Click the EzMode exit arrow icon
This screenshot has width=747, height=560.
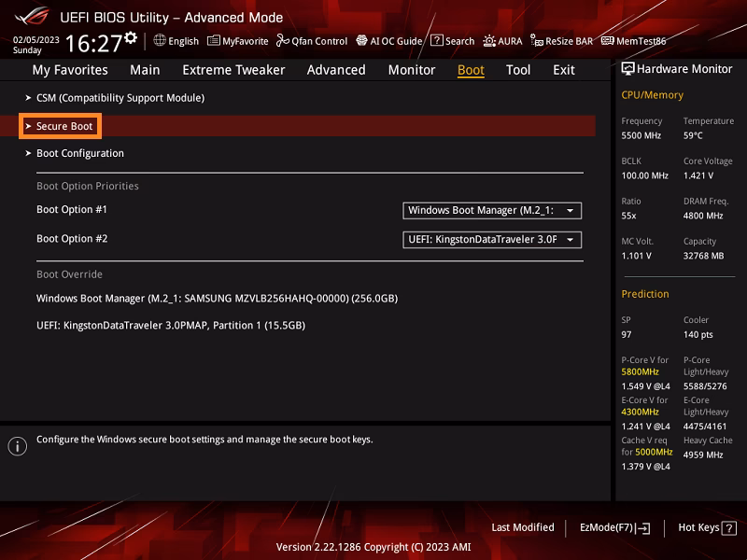tap(643, 527)
